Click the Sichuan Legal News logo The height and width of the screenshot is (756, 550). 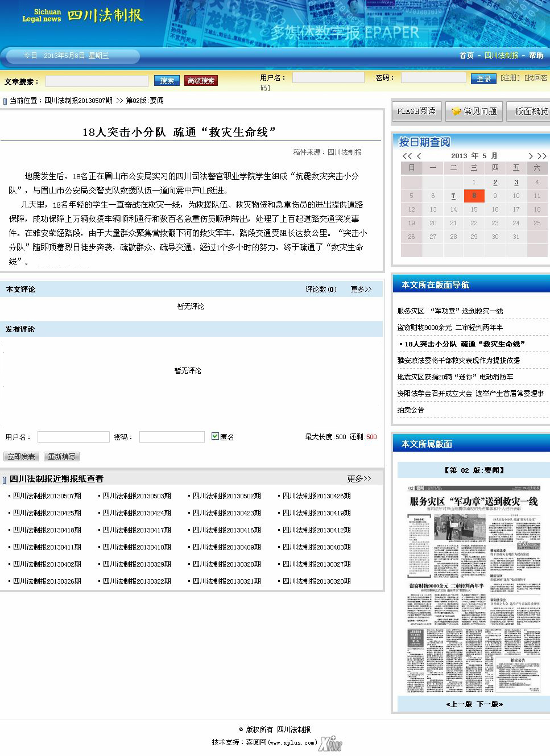click(x=82, y=15)
